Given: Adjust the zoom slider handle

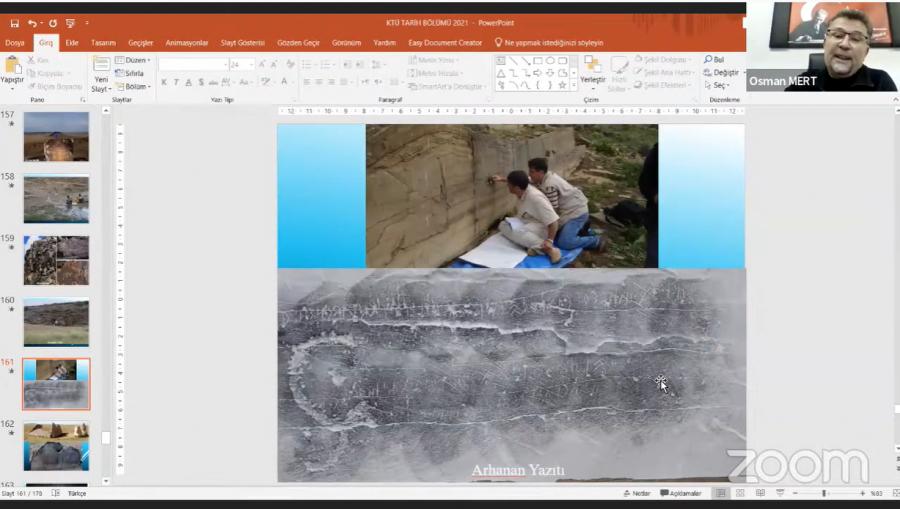Looking at the screenshot, I should [824, 493].
